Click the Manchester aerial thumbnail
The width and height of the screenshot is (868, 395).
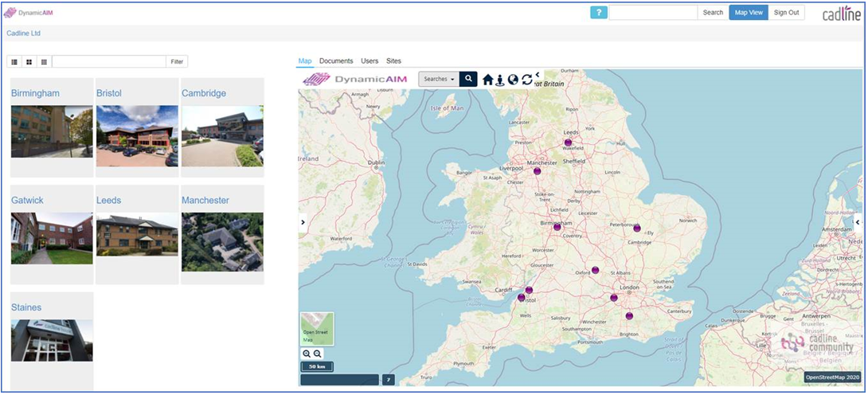(x=222, y=242)
